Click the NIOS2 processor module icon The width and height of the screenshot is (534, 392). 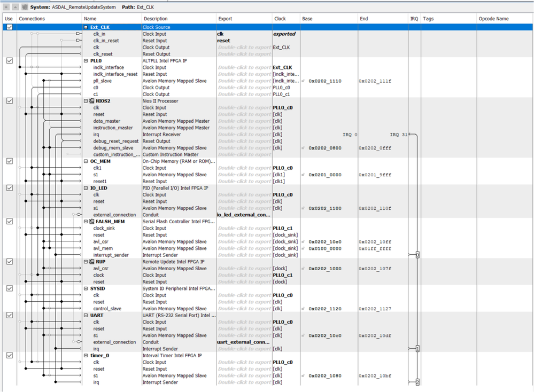tap(91, 101)
